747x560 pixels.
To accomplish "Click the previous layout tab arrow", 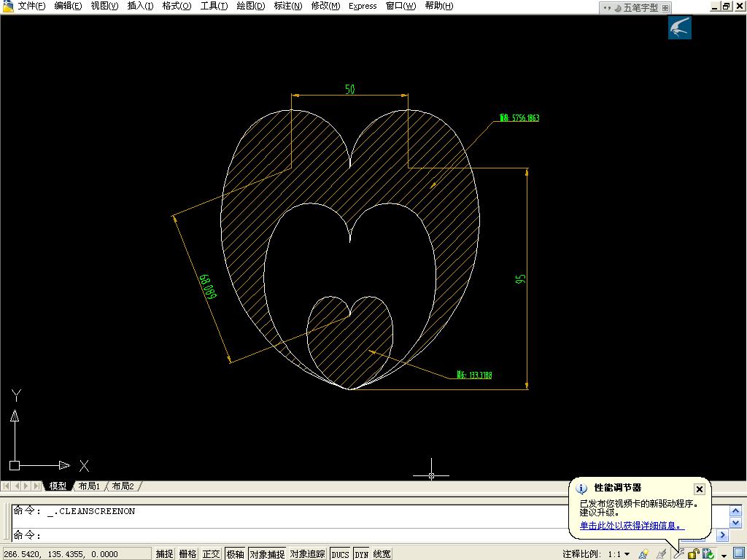I will (17, 486).
